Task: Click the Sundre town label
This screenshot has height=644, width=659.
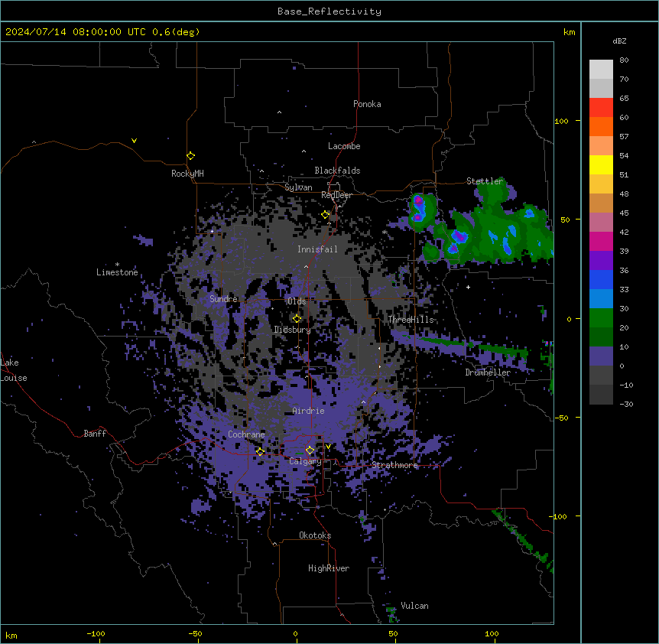Action: pos(223,299)
